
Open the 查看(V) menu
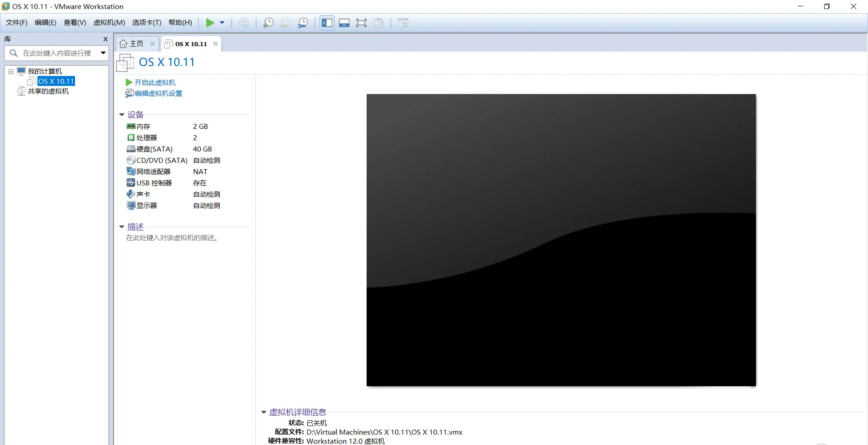(x=75, y=23)
